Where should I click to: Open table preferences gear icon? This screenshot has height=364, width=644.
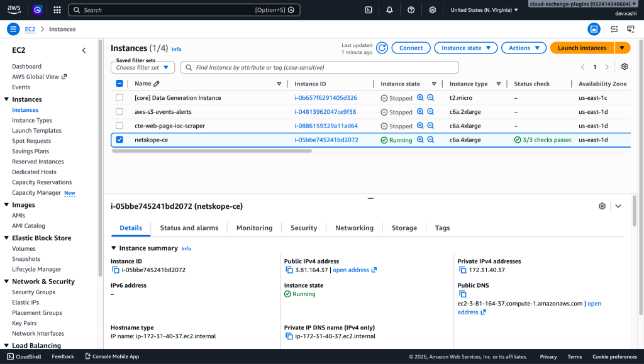click(625, 67)
